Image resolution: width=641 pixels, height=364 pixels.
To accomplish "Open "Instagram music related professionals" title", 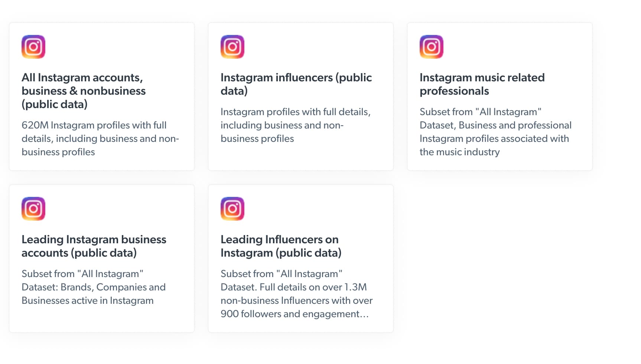I will click(482, 84).
